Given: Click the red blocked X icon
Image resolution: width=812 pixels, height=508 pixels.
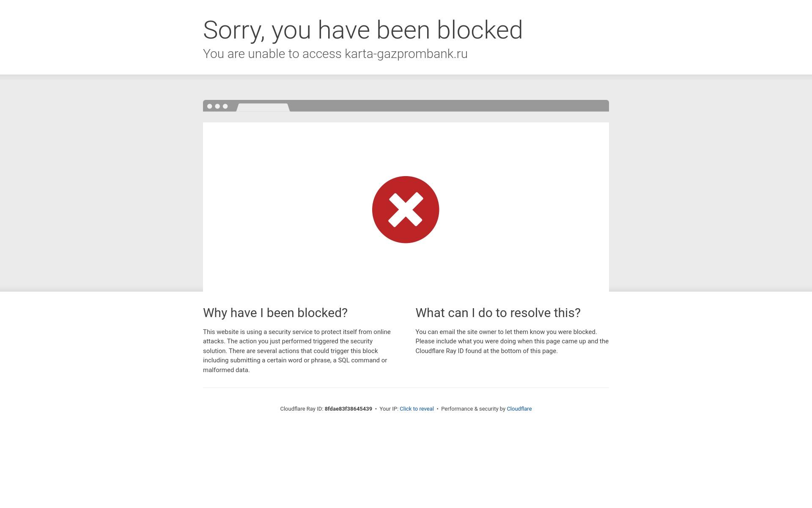Looking at the screenshot, I should (406, 210).
